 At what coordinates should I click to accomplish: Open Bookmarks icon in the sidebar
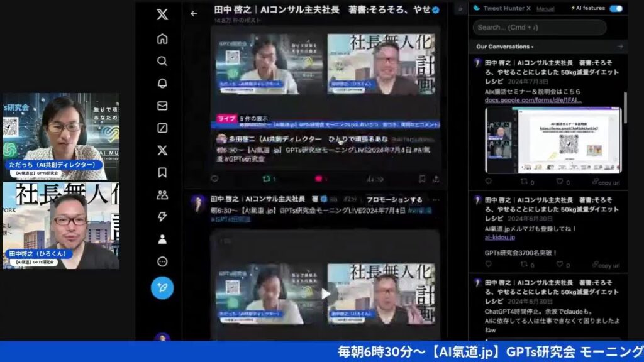click(x=162, y=172)
